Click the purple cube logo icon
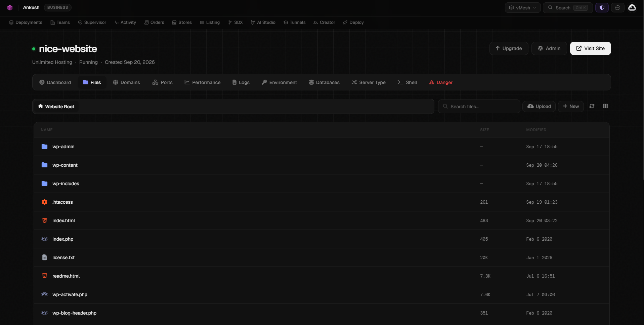644x325 pixels. pos(10,7)
